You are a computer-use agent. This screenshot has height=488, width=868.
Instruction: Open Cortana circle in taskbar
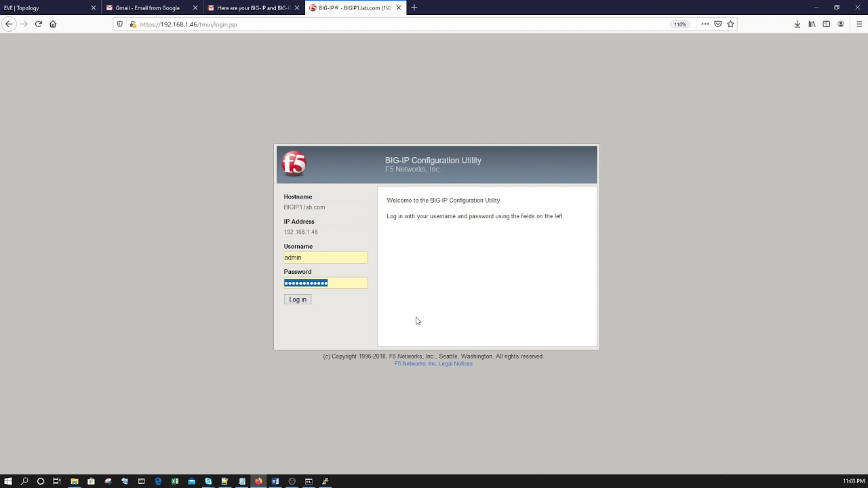41,481
